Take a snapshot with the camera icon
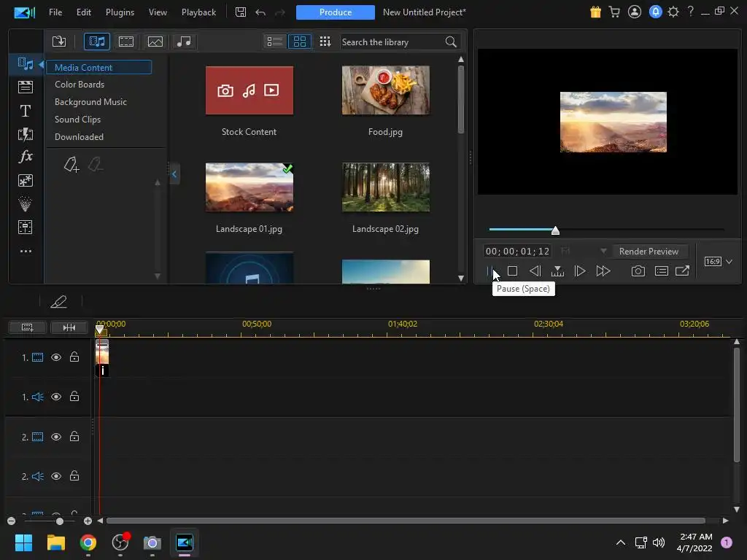The width and height of the screenshot is (747, 560). (638, 271)
